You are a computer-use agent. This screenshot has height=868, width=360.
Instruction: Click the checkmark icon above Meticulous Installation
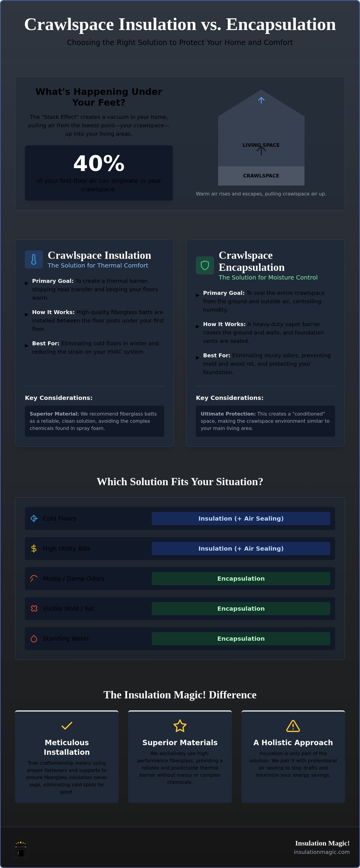coord(67,725)
